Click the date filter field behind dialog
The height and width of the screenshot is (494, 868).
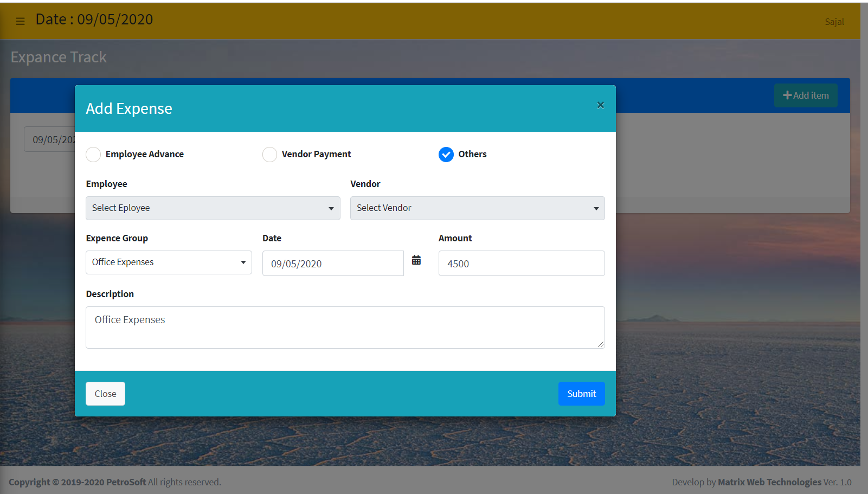[50, 140]
